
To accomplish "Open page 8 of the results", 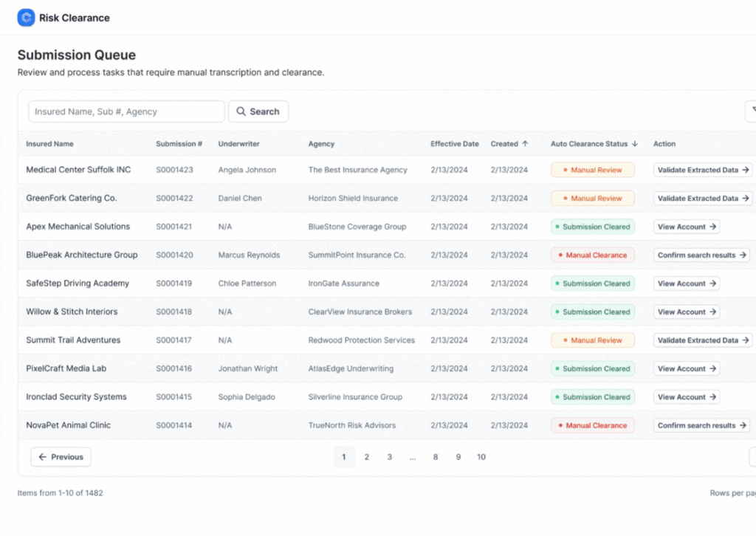I will point(436,457).
